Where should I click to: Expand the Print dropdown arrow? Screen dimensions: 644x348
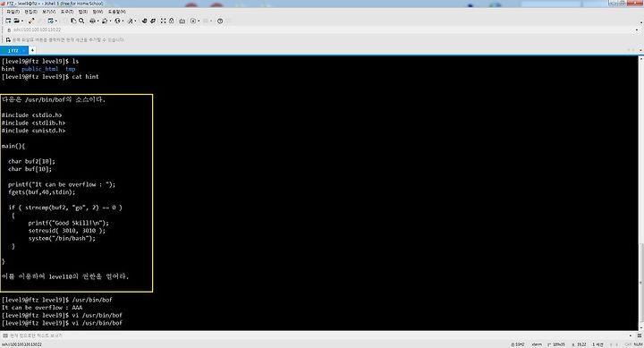tap(98, 21)
